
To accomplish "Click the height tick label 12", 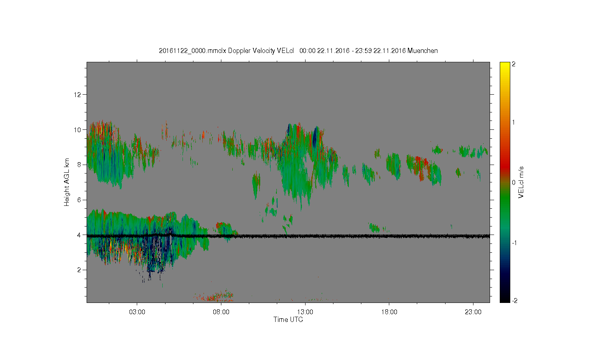I will click(78, 95).
